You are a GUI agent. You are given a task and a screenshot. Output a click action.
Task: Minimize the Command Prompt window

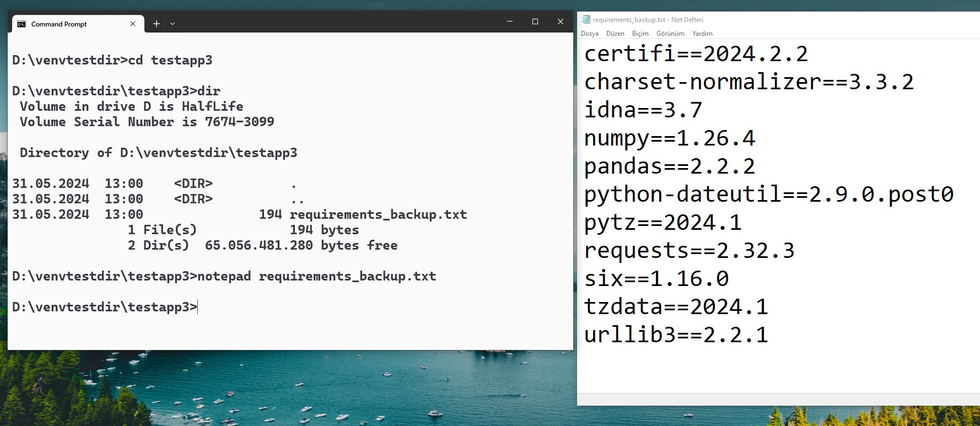point(510,21)
